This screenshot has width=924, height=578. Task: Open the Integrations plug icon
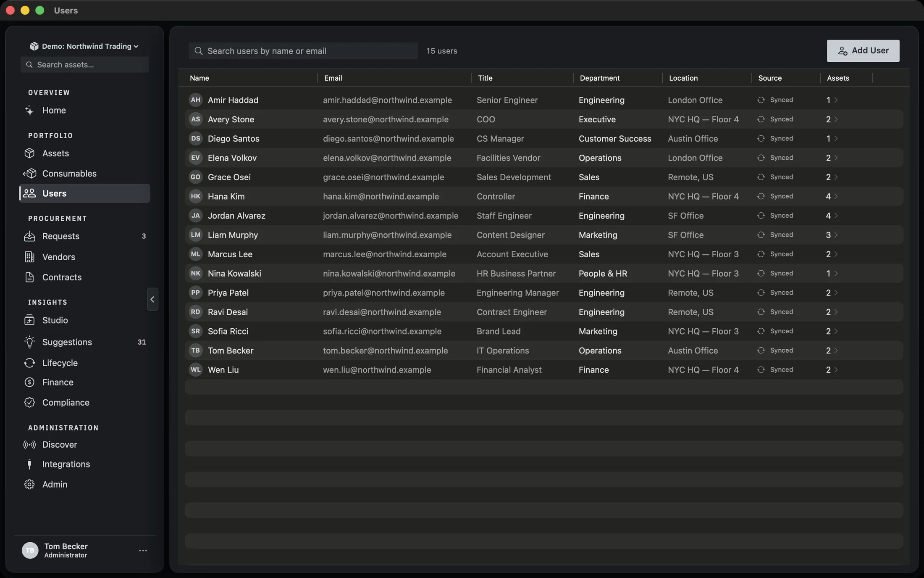29,465
